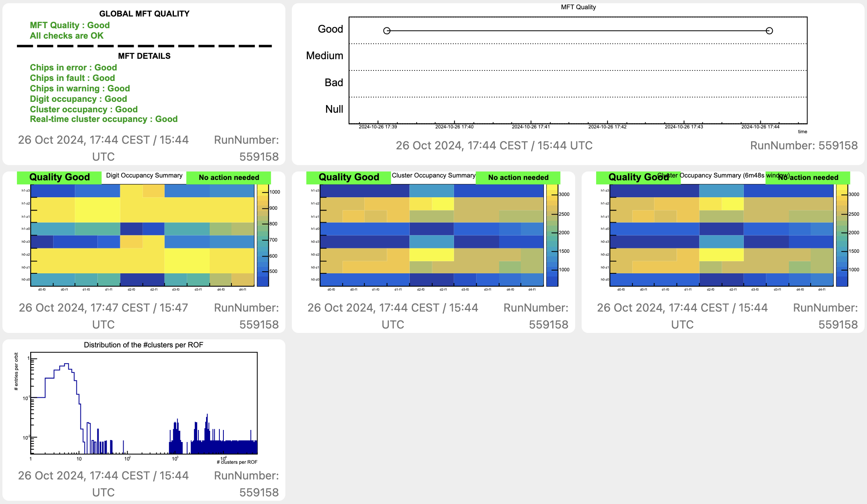Screen dimensions: 867x504
Task: Click the timestamp under the MFT Quality trend plot
Action: tap(494, 146)
